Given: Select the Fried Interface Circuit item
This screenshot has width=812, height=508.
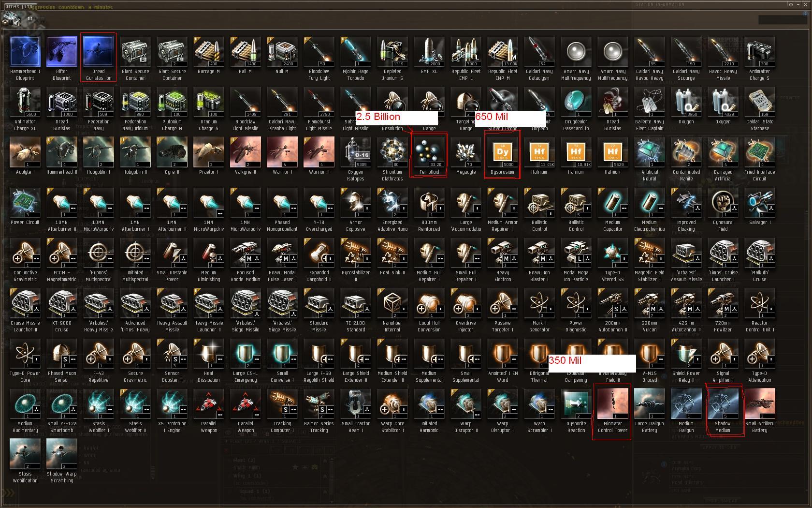Looking at the screenshot, I should click(x=760, y=159).
